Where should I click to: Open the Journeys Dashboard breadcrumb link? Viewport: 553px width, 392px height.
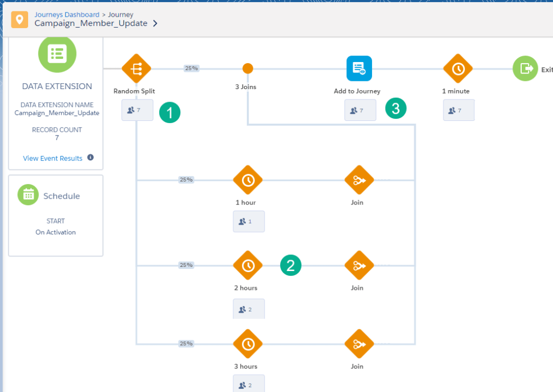point(66,15)
